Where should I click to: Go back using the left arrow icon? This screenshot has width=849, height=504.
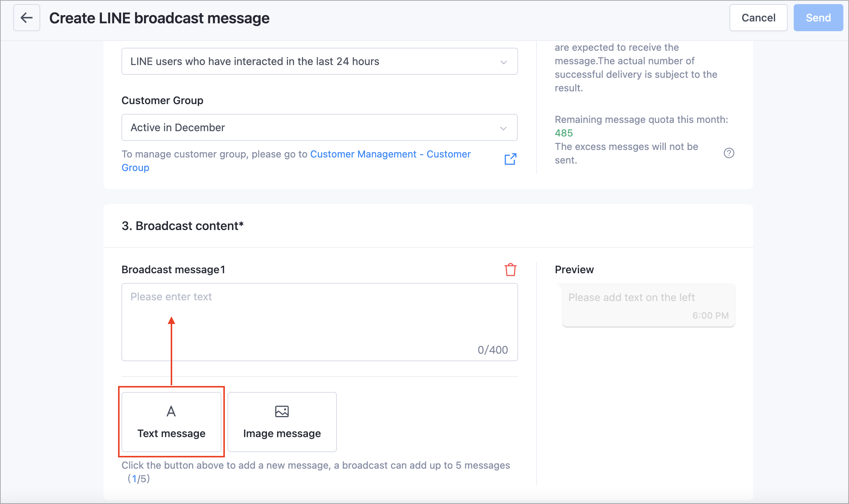tap(27, 18)
